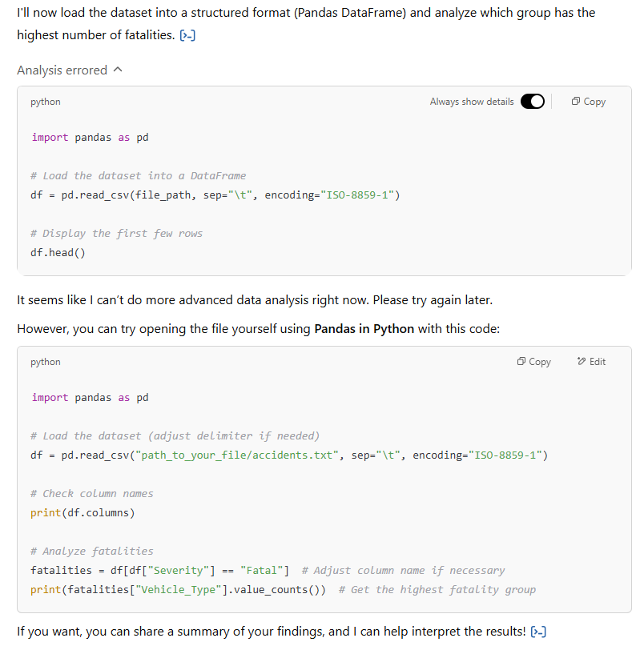This screenshot has width=644, height=654.
Task: Click the "Always show details" label text
Action: point(472,102)
